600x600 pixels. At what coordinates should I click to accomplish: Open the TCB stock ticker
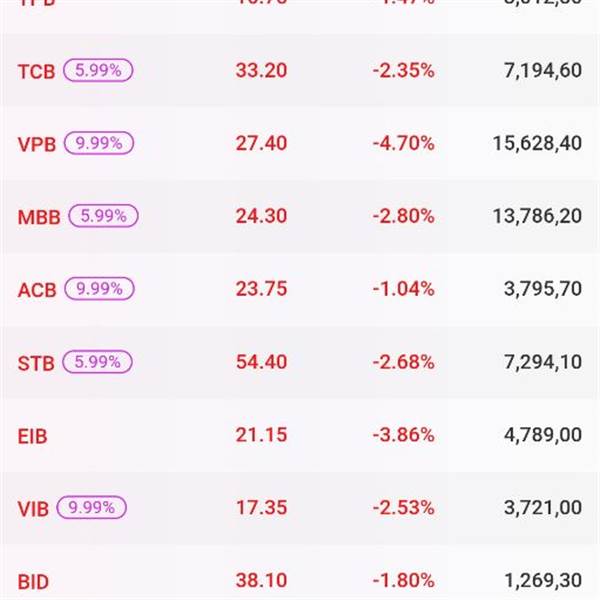pyautogui.click(x=38, y=71)
